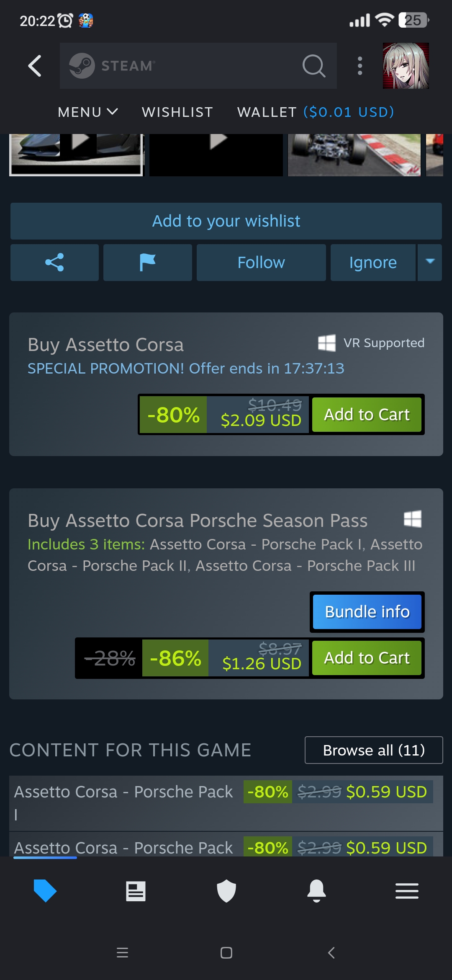
Task: Open the three-dot options menu
Action: tap(360, 66)
